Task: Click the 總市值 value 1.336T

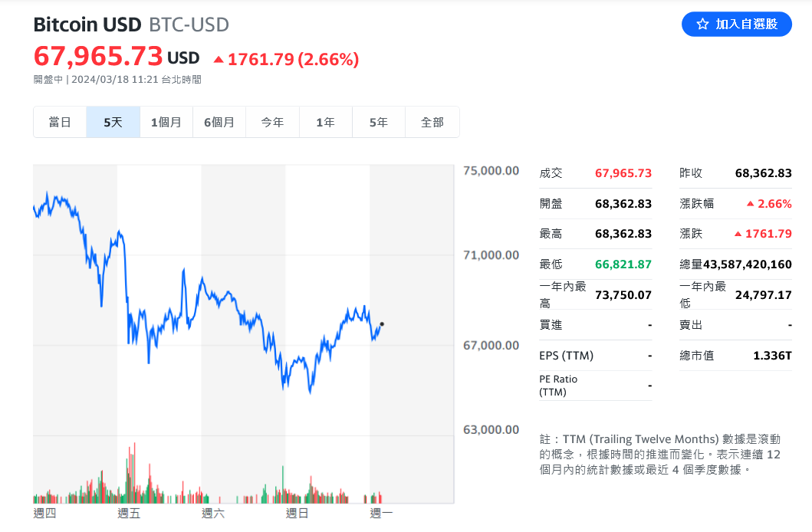Action: point(772,356)
